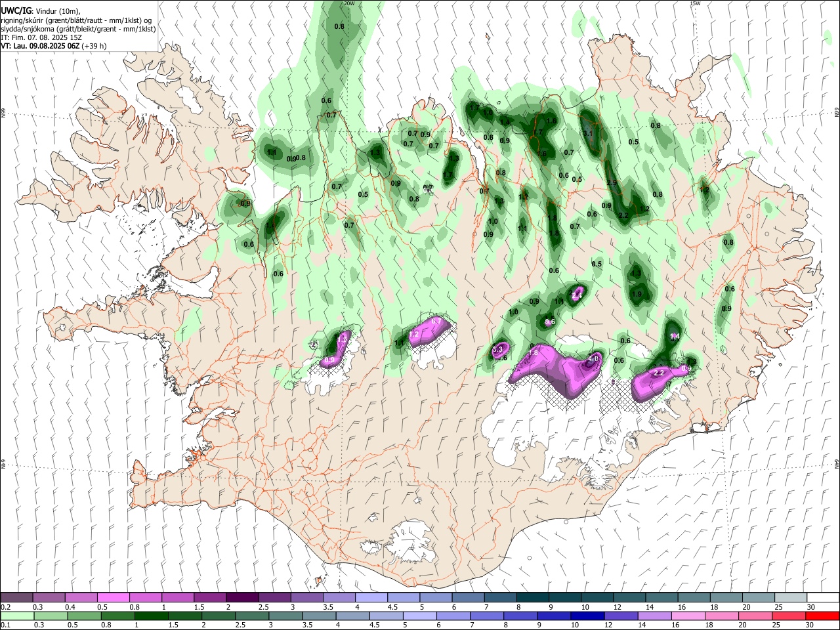The height and width of the screenshot is (630, 840).
Task: Click the 3.1 precipitation value on the map
Action: pyautogui.click(x=588, y=133)
